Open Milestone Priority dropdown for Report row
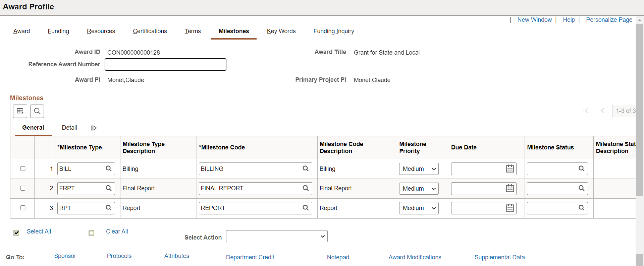Image resolution: width=644 pixels, height=266 pixels. (419, 208)
